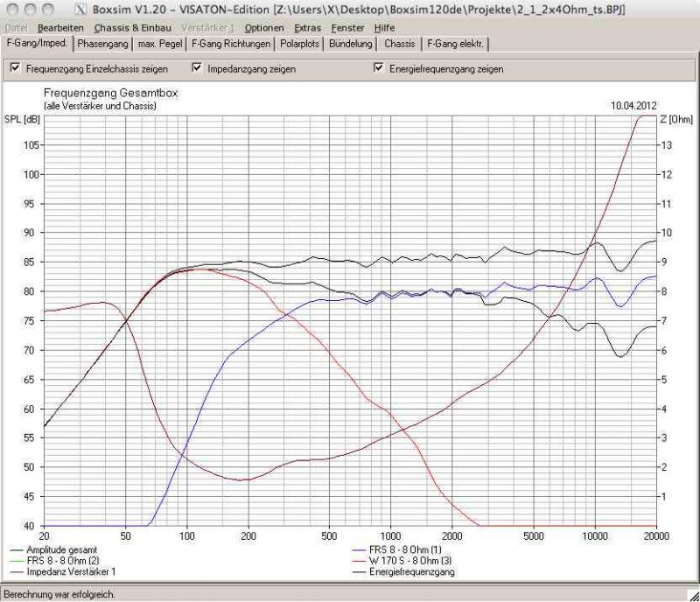The image size is (700, 602).
Task: Click the 1000 frequency axis label
Action: click(x=390, y=535)
